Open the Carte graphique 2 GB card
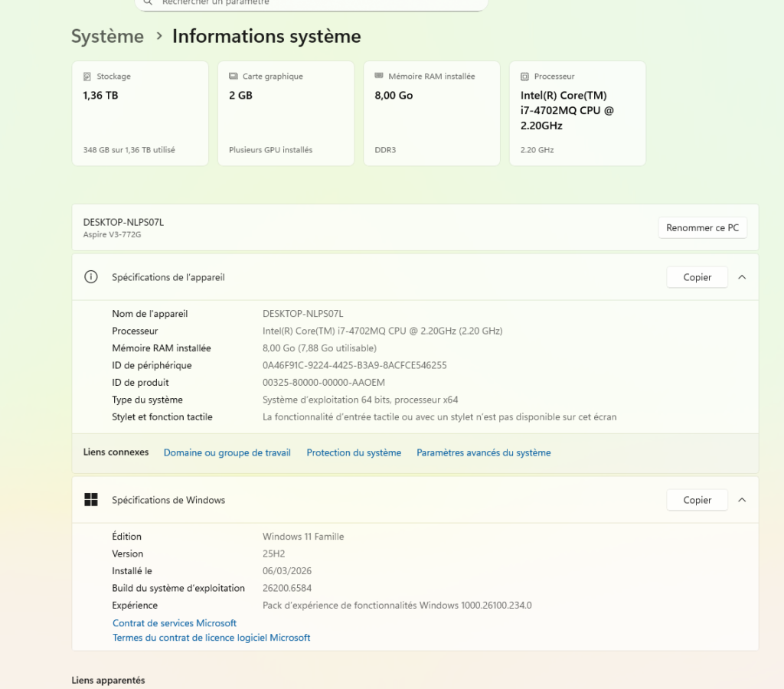Screen dimensions: 784x689 pos(286,113)
